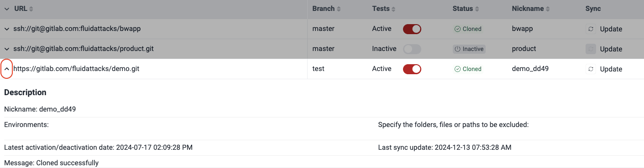The width and height of the screenshot is (644, 168).
Task: Click latest activation/deactivation date line
Action: pyautogui.click(x=99, y=148)
